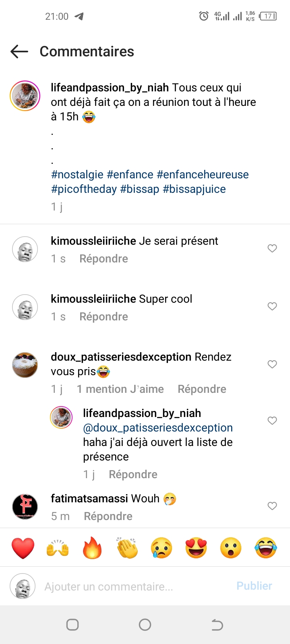
Task: Like the fatimatsamassi "Wouh" comment
Action: [272, 506]
